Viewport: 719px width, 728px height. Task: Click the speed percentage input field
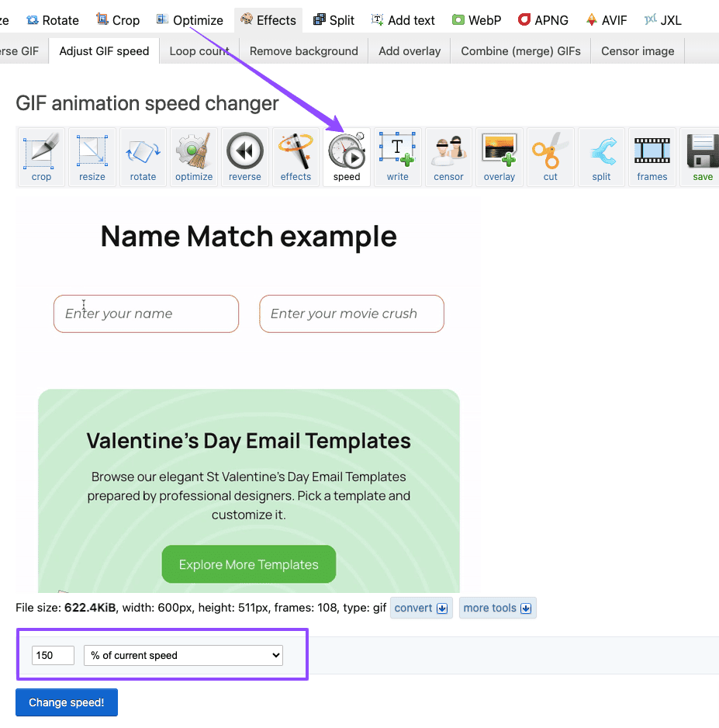pos(52,655)
